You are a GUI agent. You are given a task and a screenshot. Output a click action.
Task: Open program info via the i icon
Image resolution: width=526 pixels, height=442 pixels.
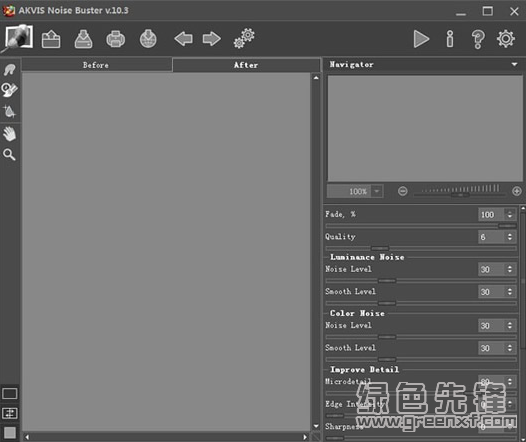(x=450, y=39)
